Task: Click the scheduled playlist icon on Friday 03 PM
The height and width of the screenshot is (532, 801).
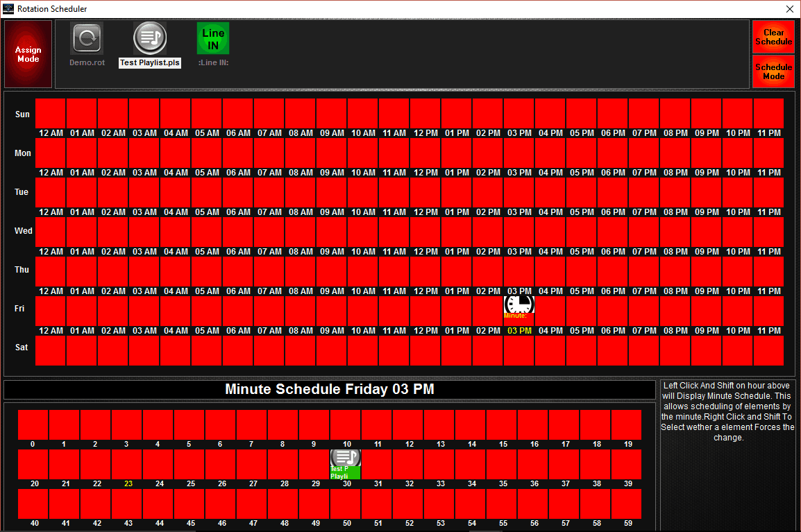Action: tap(518, 304)
